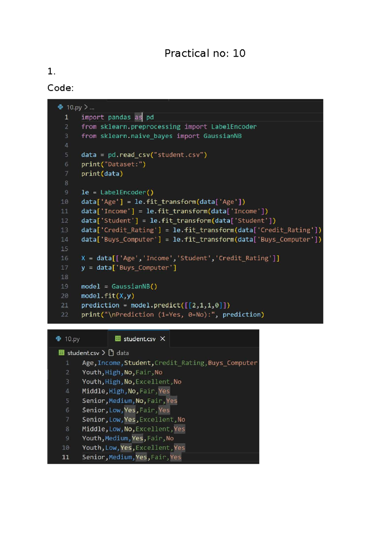The height and width of the screenshot is (554, 392).
Task: Click line number 11 in student.csv gutter
Action: 66,457
